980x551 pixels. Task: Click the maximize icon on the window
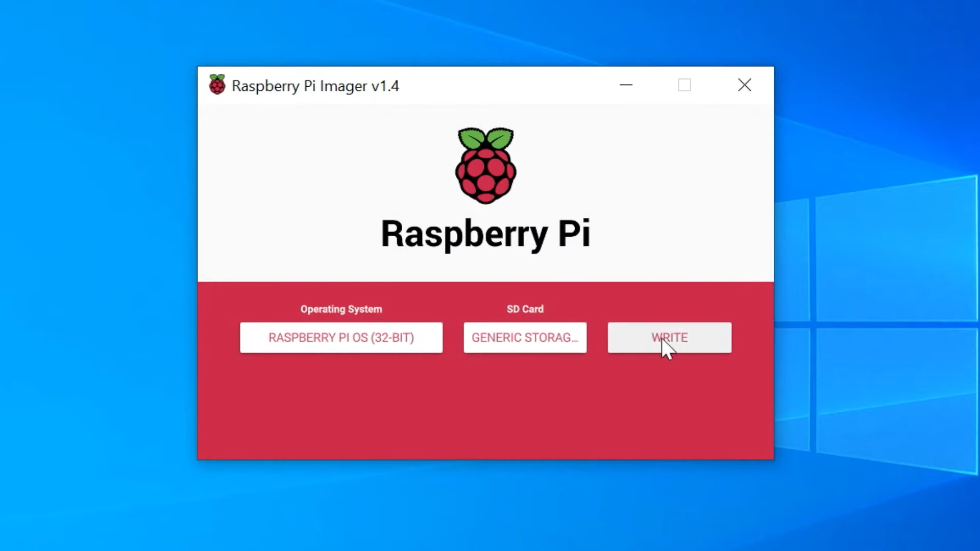(685, 85)
